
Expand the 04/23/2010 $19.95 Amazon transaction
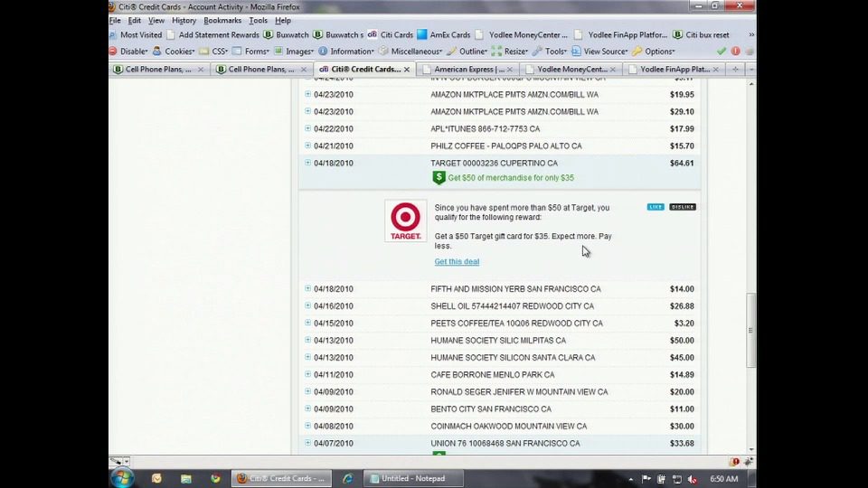pos(307,94)
